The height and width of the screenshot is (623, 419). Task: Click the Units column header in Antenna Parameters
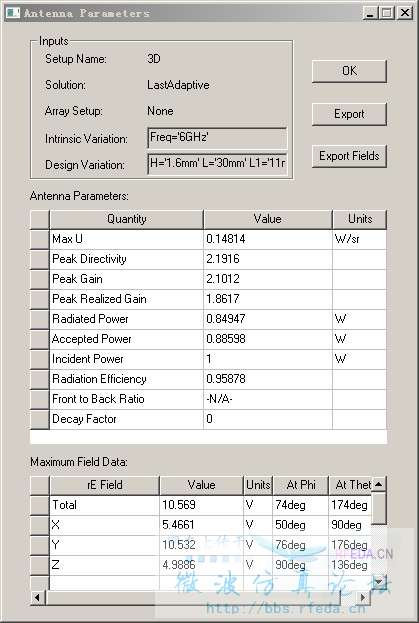(359, 219)
